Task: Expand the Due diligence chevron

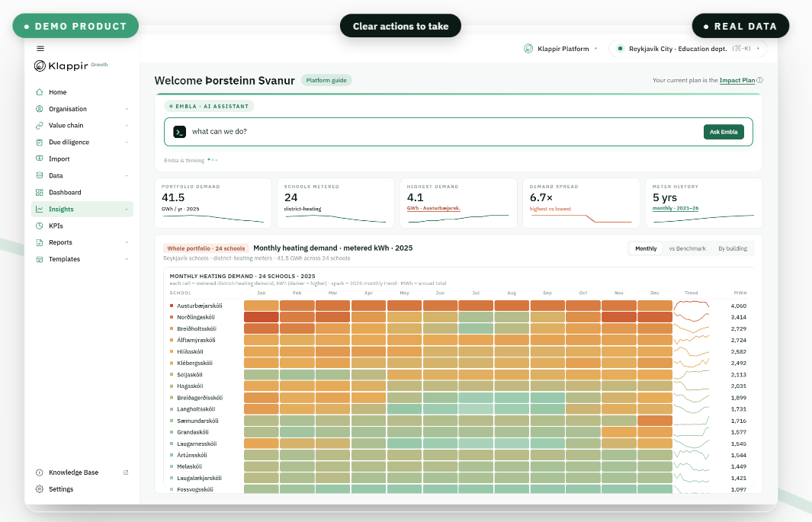Action: pyautogui.click(x=127, y=143)
